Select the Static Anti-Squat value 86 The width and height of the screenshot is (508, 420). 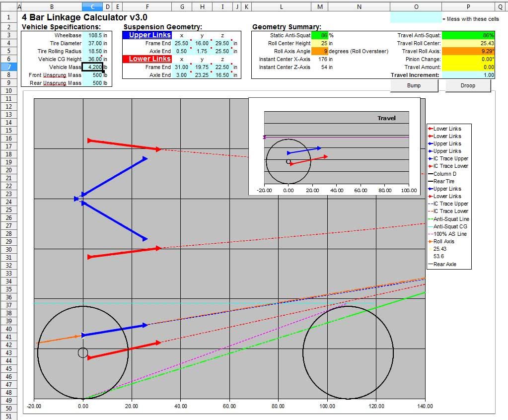click(x=320, y=35)
